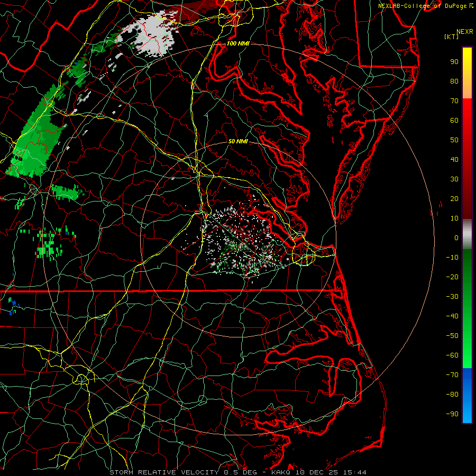Image resolution: width=476 pixels, height=476 pixels.
Task: Click "STORM RELATIVE VELOCITY" in the bottom caption
Action: (x=165, y=472)
